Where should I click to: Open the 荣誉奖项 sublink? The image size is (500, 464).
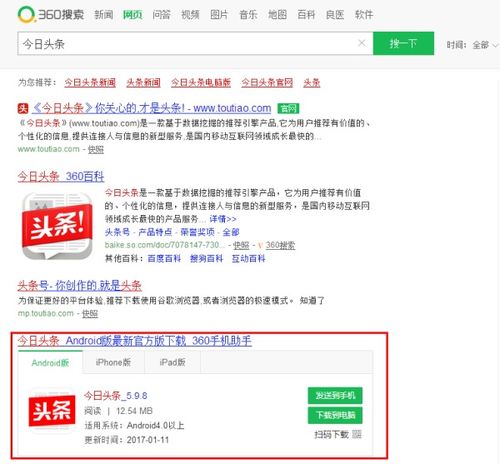(x=197, y=232)
